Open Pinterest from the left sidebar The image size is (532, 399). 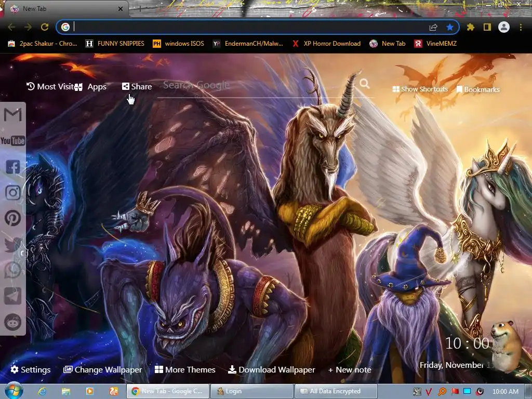pos(13,218)
